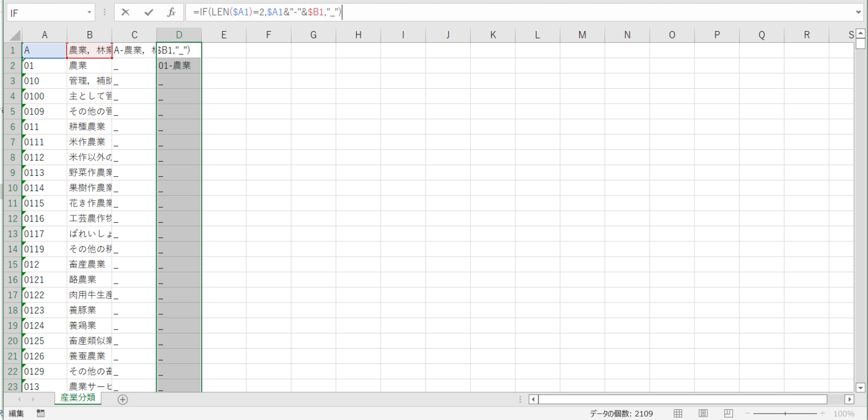Open zoom dialog via 100% label
The image size is (868, 420).
[844, 414]
